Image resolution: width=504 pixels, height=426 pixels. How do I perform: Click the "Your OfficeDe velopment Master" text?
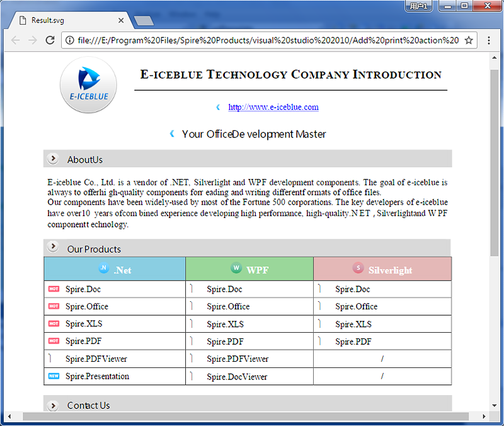[254, 134]
